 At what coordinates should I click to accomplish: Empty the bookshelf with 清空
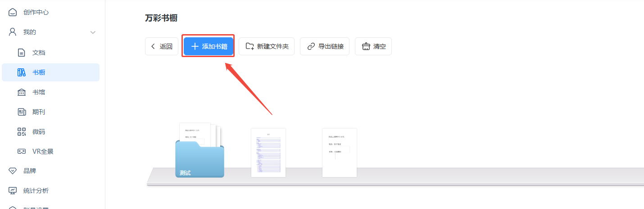[373, 46]
